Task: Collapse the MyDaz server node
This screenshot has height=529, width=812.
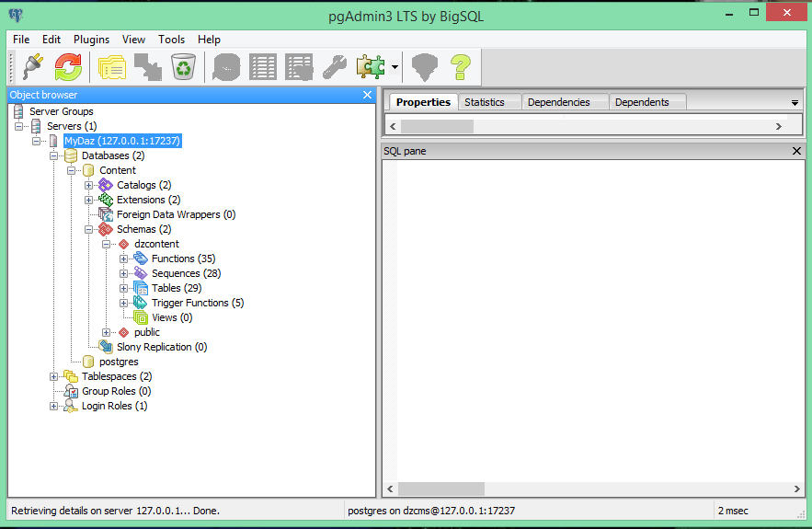Action: point(36,141)
